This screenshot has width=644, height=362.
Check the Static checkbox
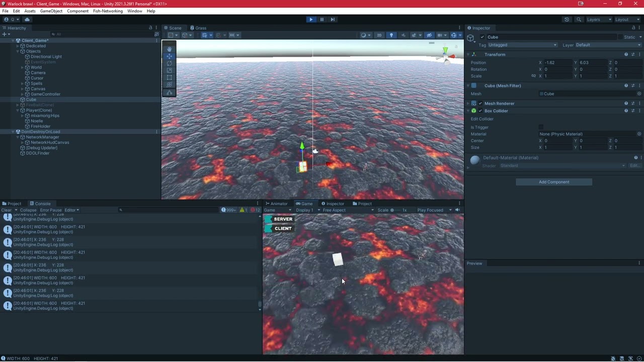tap(620, 37)
